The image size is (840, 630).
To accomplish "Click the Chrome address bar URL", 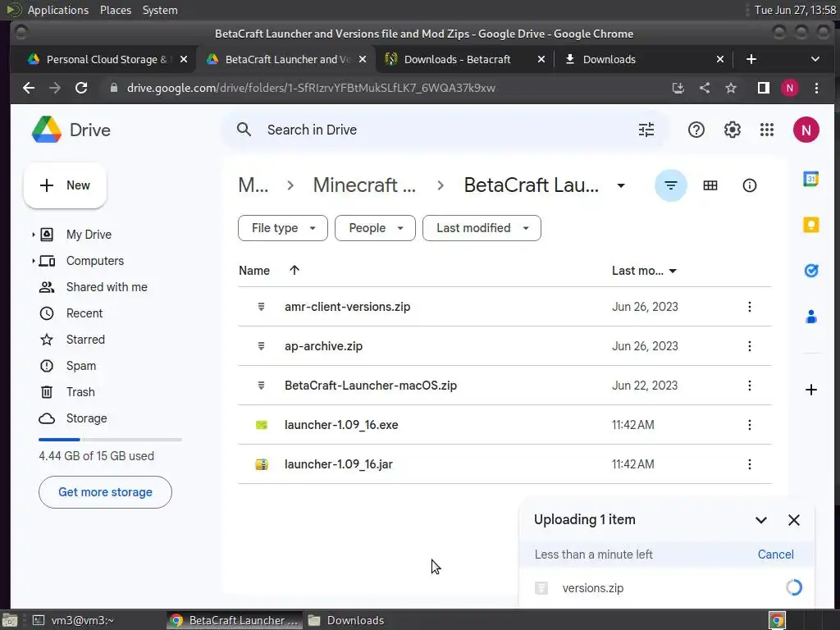I will pyautogui.click(x=311, y=88).
